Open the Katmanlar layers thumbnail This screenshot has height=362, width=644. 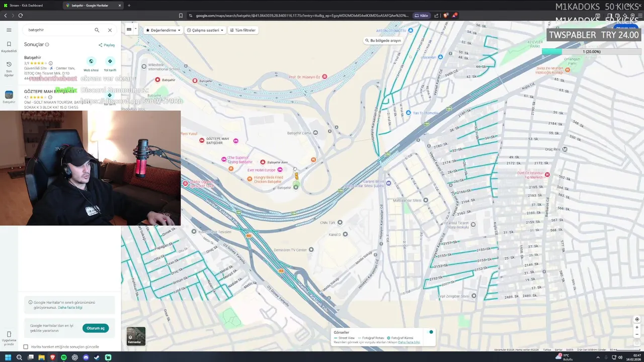(136, 336)
